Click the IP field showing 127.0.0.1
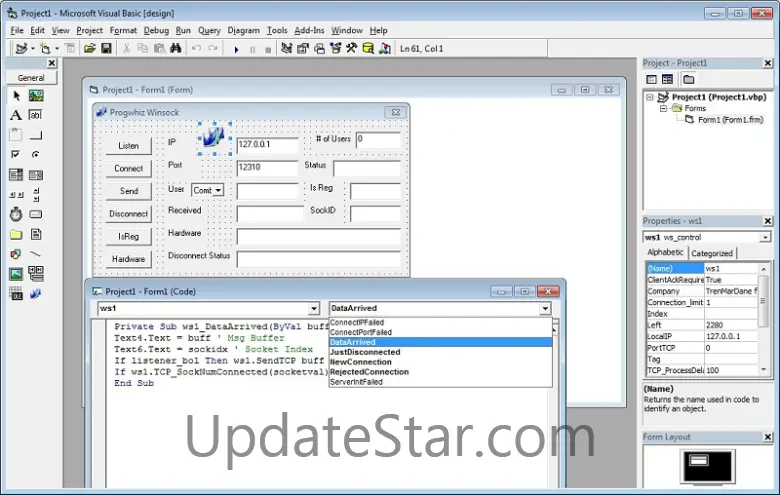The height and width of the screenshot is (495, 780). (268, 145)
